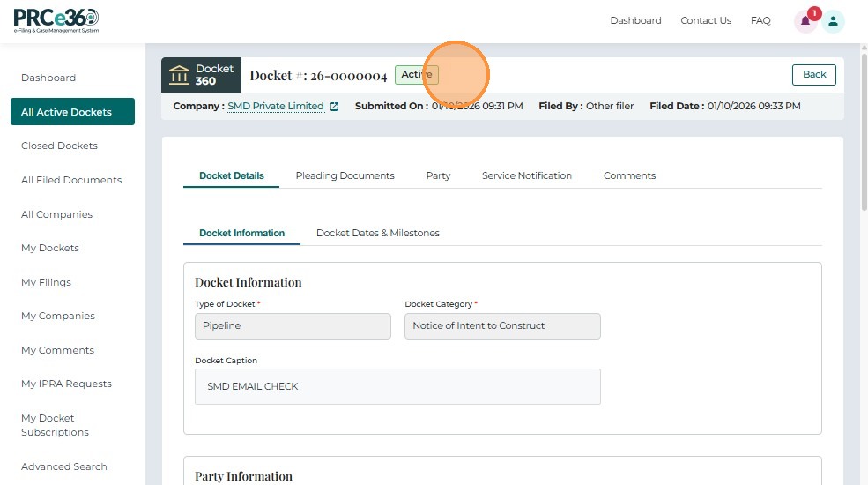Open the Contact Us page
The image size is (868, 485).
click(706, 20)
